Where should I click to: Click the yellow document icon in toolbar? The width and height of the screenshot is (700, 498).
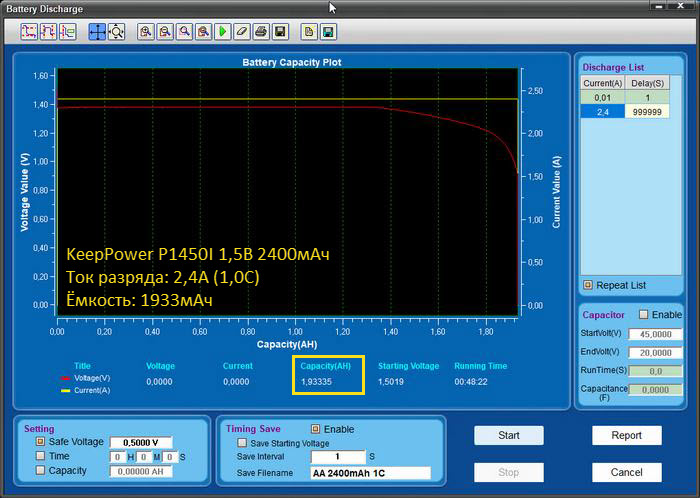click(309, 32)
